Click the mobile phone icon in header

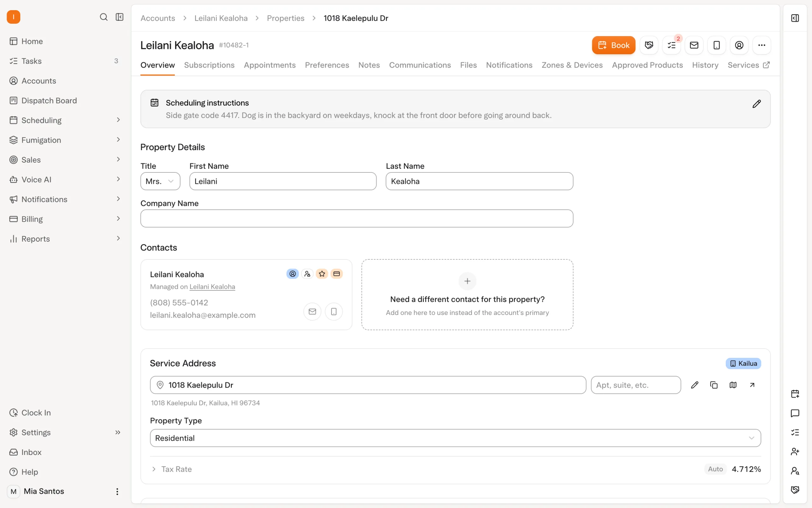point(717,45)
